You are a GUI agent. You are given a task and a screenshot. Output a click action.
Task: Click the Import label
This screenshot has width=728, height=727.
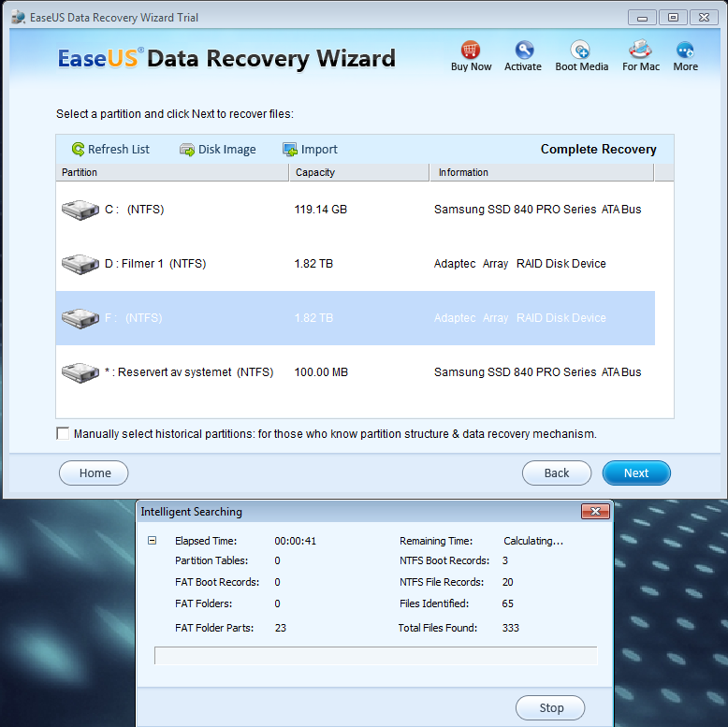pyautogui.click(x=319, y=150)
